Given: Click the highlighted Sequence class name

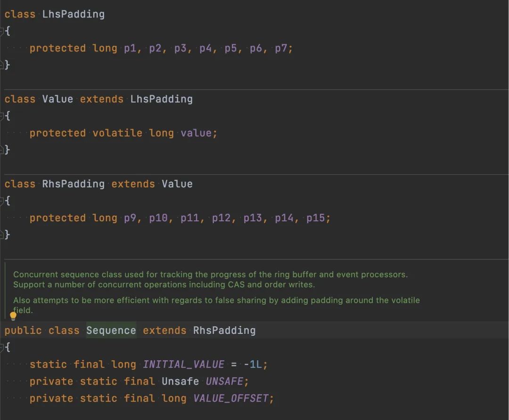Looking at the screenshot, I should click(x=111, y=331).
